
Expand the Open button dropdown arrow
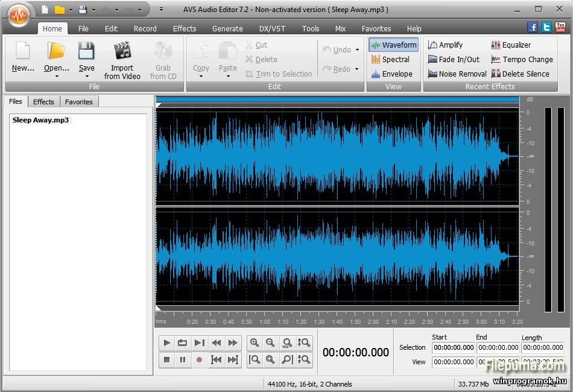[57, 77]
